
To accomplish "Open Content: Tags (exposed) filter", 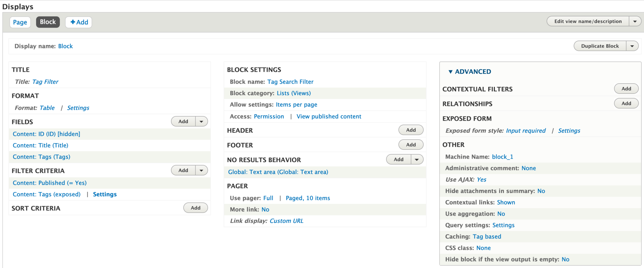I will [47, 194].
